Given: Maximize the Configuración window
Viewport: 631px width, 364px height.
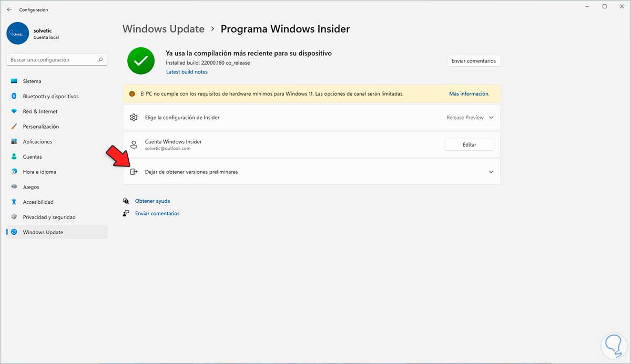Looking at the screenshot, I should click(605, 6).
